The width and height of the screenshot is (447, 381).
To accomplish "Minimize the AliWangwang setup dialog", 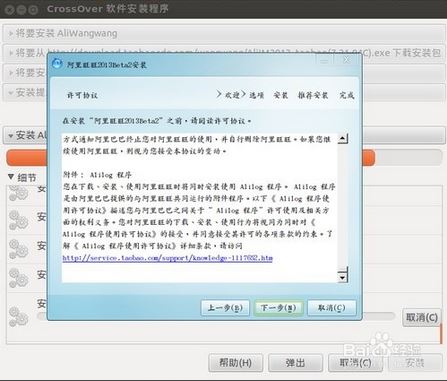I will click(324, 60).
